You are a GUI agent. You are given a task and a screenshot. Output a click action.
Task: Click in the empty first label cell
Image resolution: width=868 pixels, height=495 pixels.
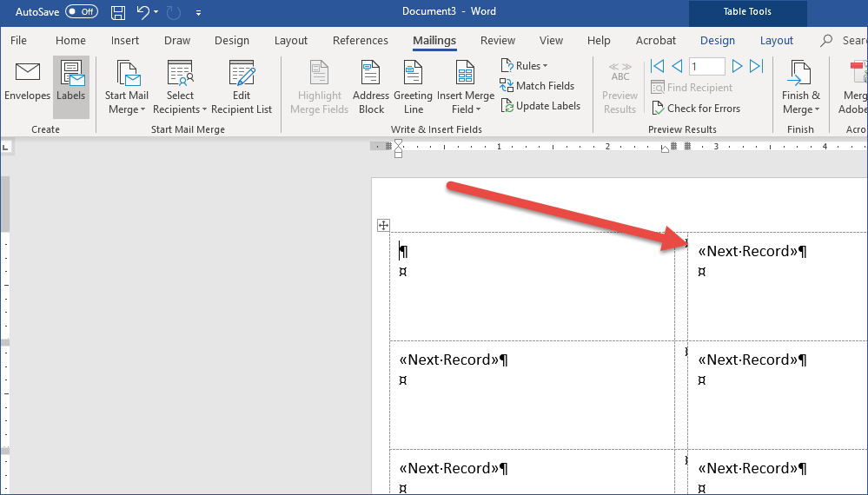[532, 286]
